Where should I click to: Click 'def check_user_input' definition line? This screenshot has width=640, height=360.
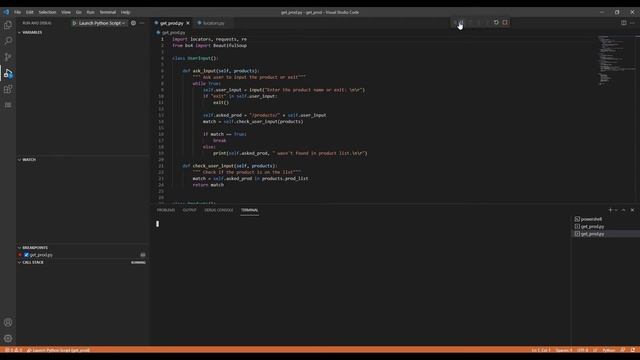230,166
